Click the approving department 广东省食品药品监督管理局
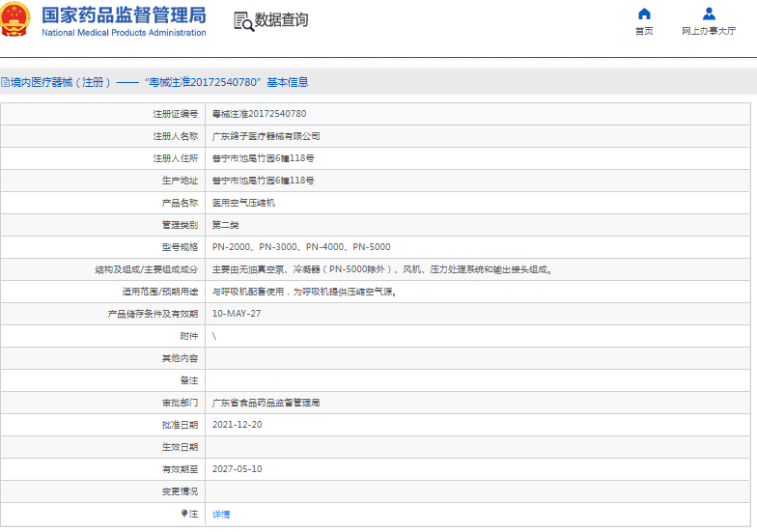 tap(266, 403)
